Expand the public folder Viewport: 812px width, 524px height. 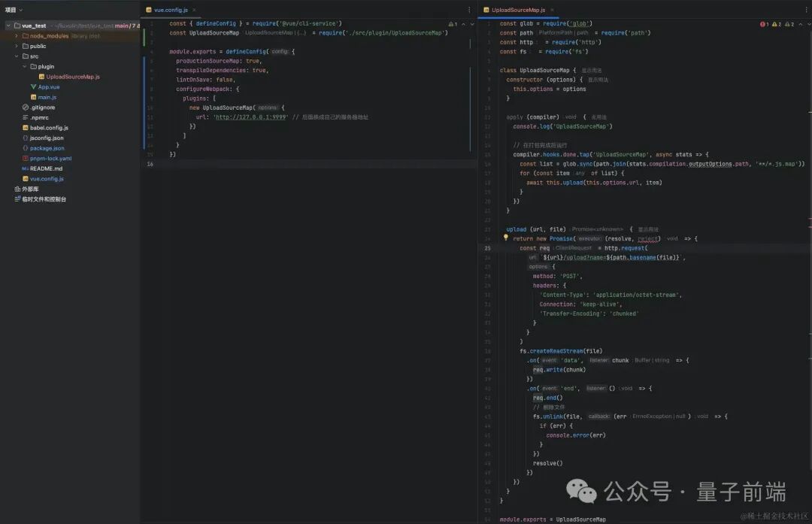pyautogui.click(x=17, y=46)
